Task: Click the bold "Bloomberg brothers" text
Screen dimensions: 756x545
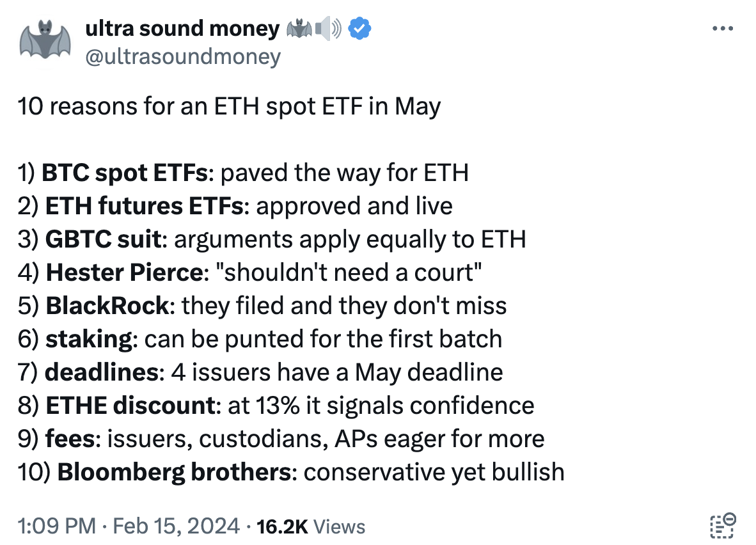Action: click(175, 471)
